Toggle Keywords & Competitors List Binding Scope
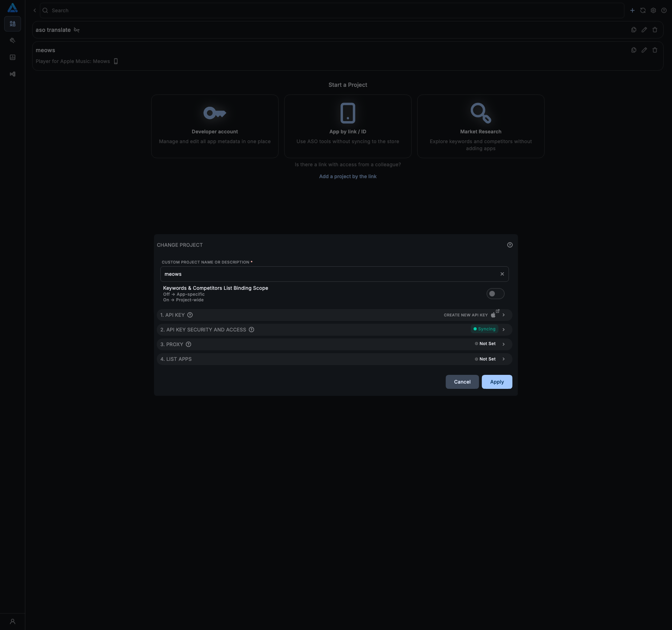The height and width of the screenshot is (630, 672). (495, 294)
